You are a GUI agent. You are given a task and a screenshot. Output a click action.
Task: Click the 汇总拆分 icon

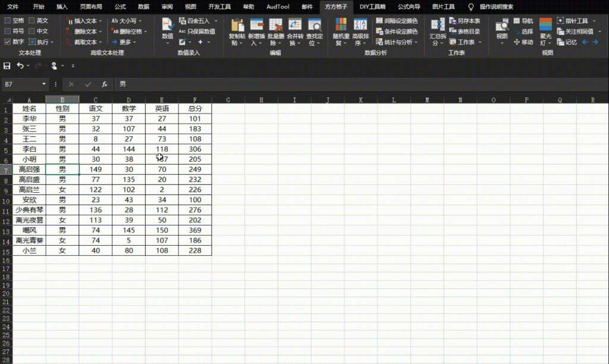(x=437, y=25)
